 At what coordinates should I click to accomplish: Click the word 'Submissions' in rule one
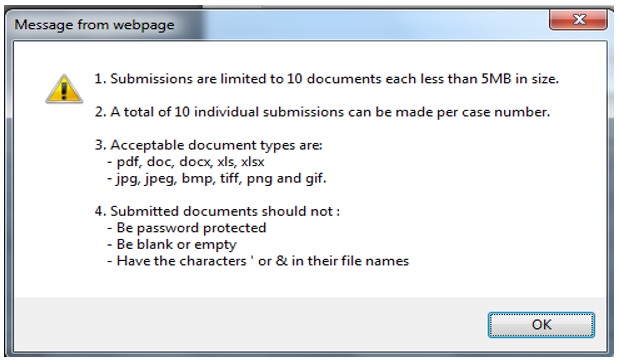pyautogui.click(x=151, y=79)
